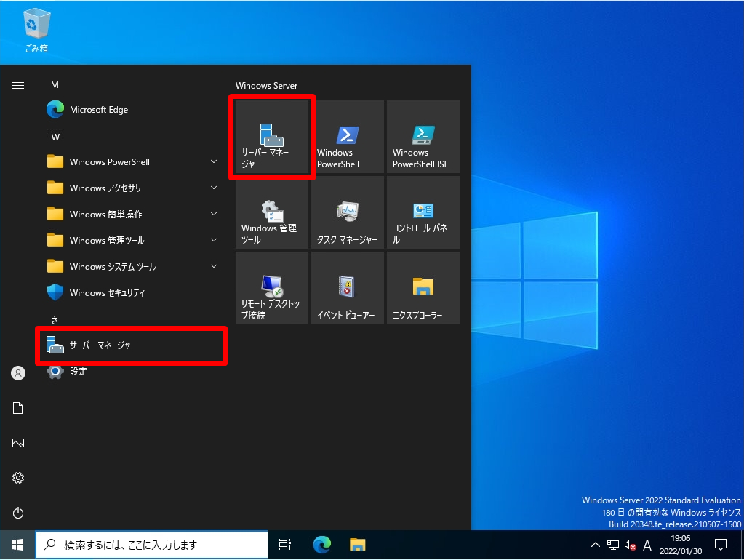
Task: Open the hamburger menu in the start panel
Action: click(17, 84)
